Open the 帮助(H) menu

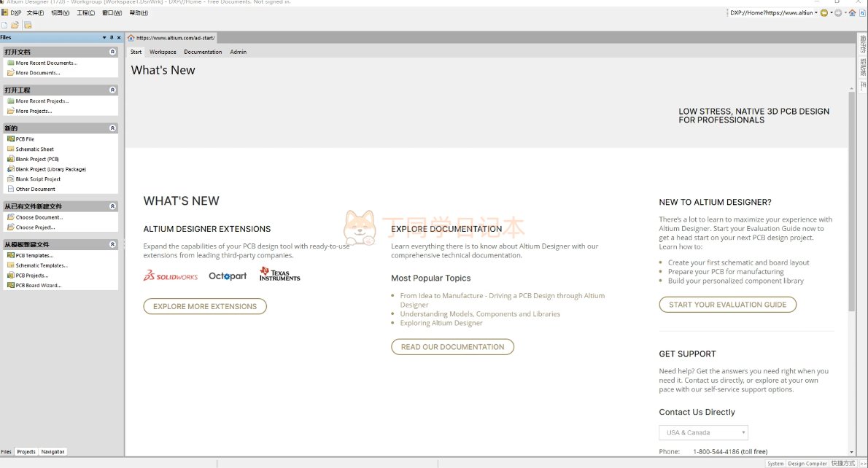click(x=139, y=12)
